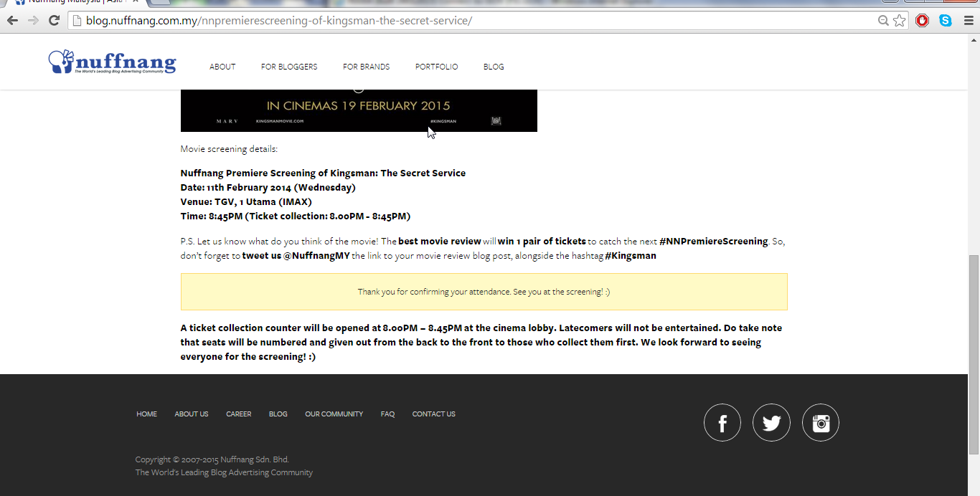980x496 pixels.
Task: Reload the page with the refresh icon
Action: 54,21
